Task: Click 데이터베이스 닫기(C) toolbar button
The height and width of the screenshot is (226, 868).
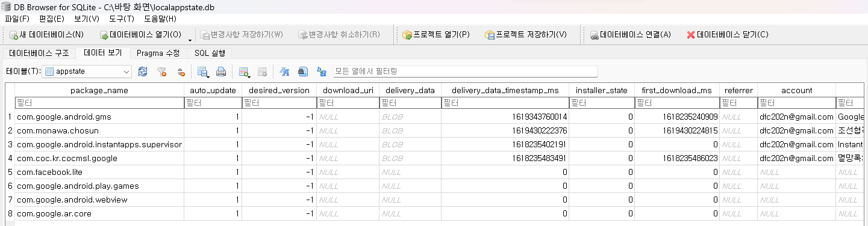Action: pyautogui.click(x=728, y=34)
